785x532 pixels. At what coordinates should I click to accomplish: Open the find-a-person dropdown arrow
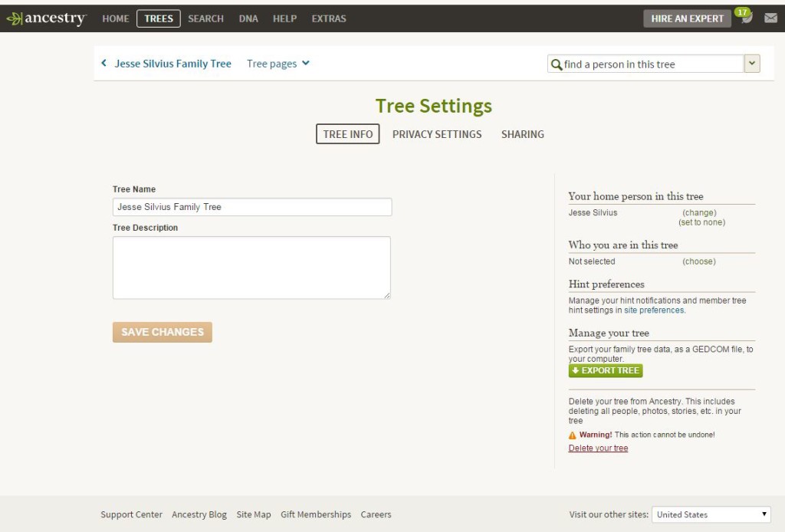click(x=752, y=64)
